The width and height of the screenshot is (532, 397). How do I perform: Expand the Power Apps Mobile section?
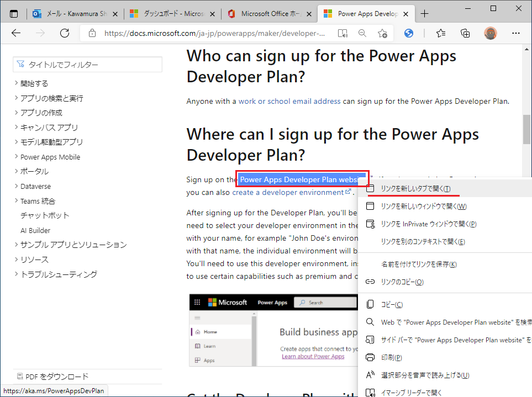pos(47,157)
